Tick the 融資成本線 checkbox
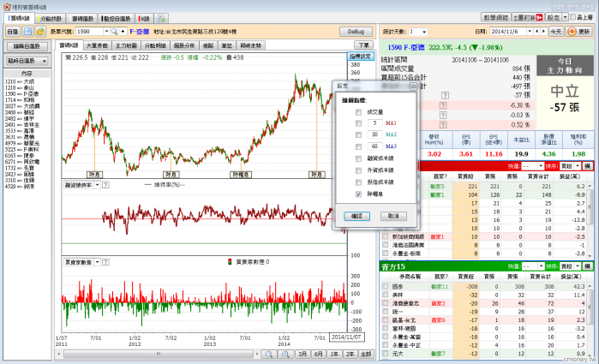Screen dimensions: 599x364 click(358, 158)
